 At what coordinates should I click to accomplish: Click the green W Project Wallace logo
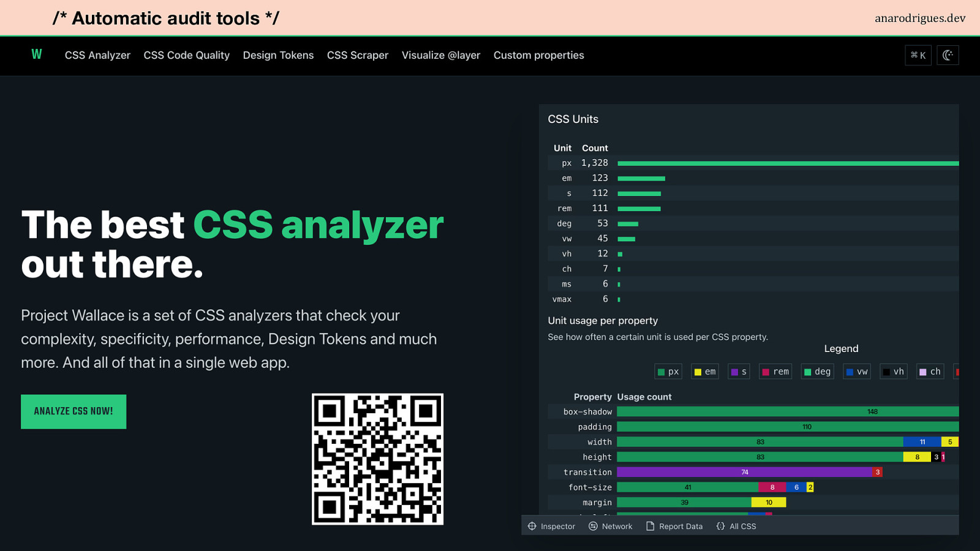point(37,54)
